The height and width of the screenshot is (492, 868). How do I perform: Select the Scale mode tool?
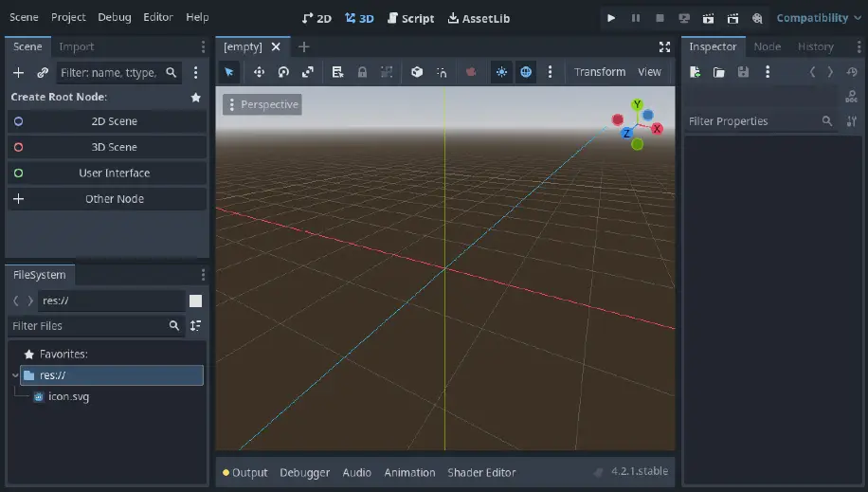tap(308, 72)
